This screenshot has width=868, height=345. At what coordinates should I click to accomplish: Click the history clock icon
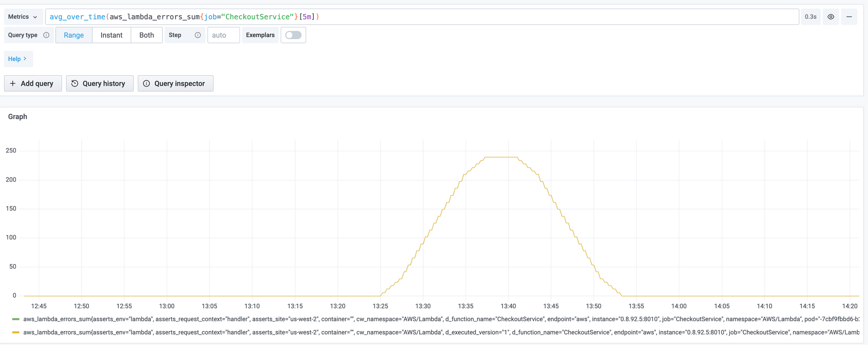pyautogui.click(x=75, y=83)
